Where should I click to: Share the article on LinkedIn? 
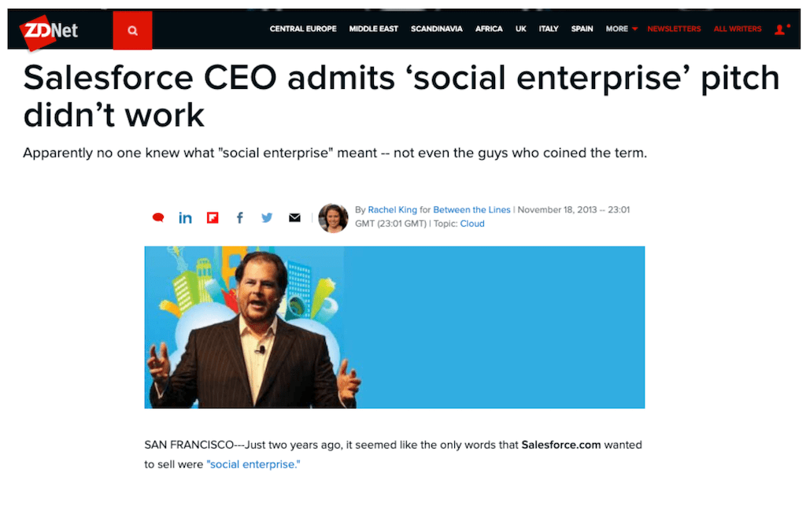click(185, 217)
